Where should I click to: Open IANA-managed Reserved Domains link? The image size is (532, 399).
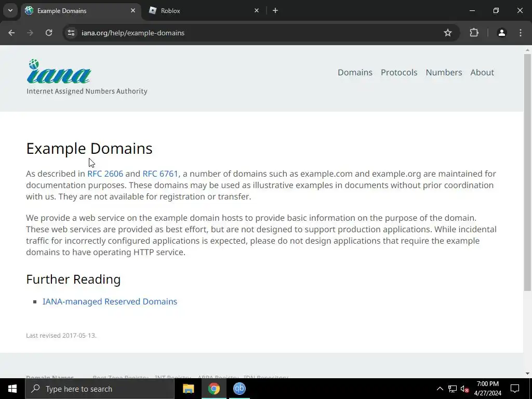click(x=110, y=302)
